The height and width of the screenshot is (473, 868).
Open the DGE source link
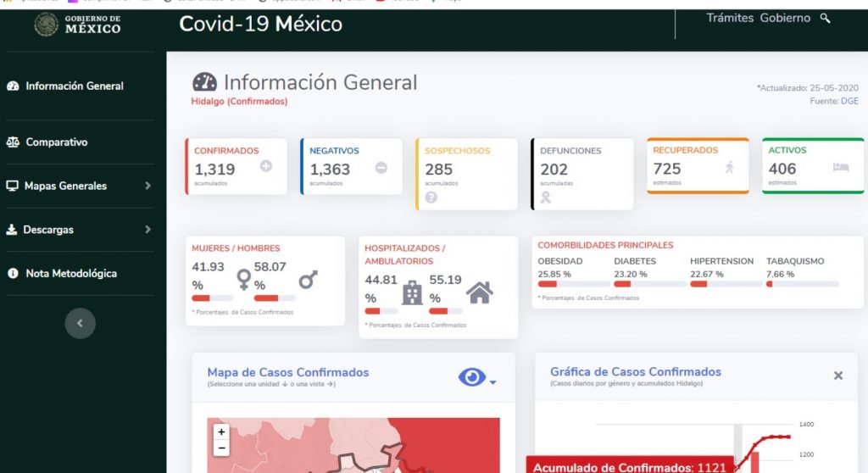click(849, 101)
